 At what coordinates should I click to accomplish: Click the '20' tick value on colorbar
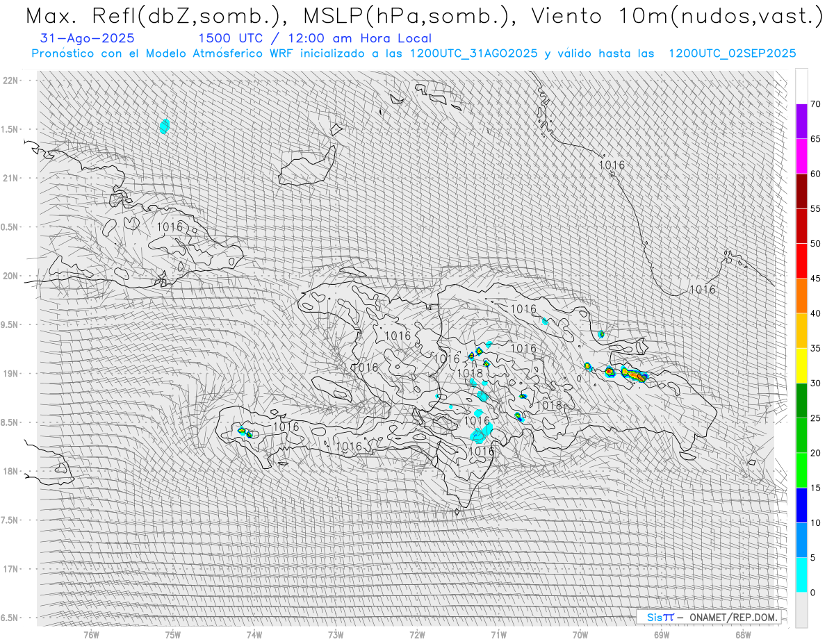(815, 453)
